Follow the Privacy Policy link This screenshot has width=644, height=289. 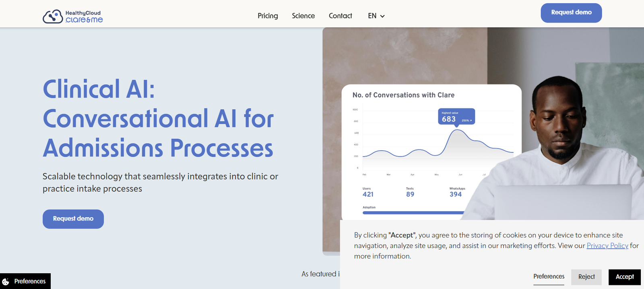(x=607, y=245)
